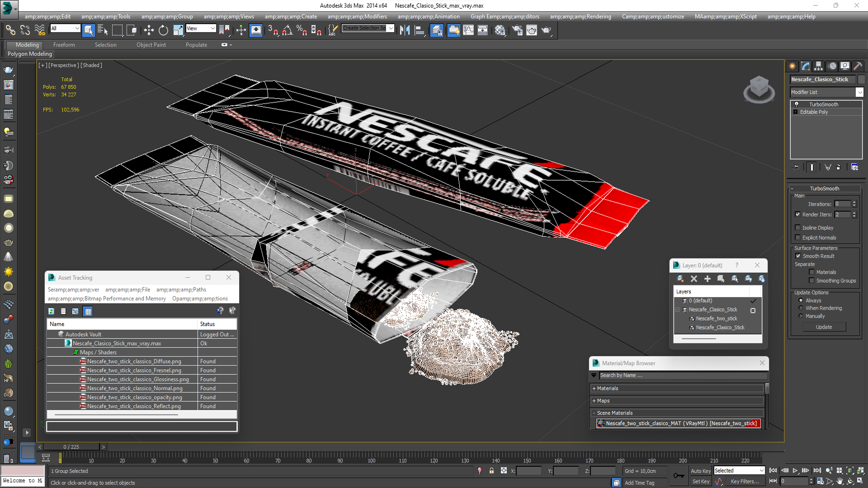Check Separate by Smoothing Groups checkbox

click(811, 281)
